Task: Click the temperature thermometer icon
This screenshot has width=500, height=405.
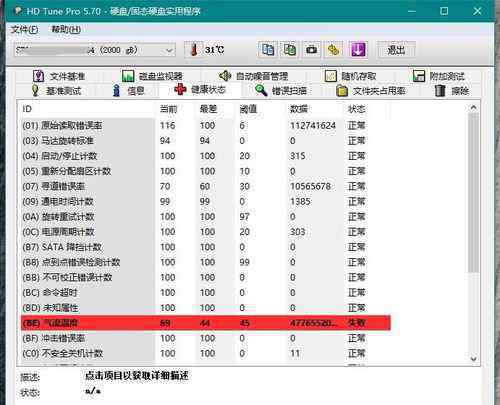Action: point(194,50)
